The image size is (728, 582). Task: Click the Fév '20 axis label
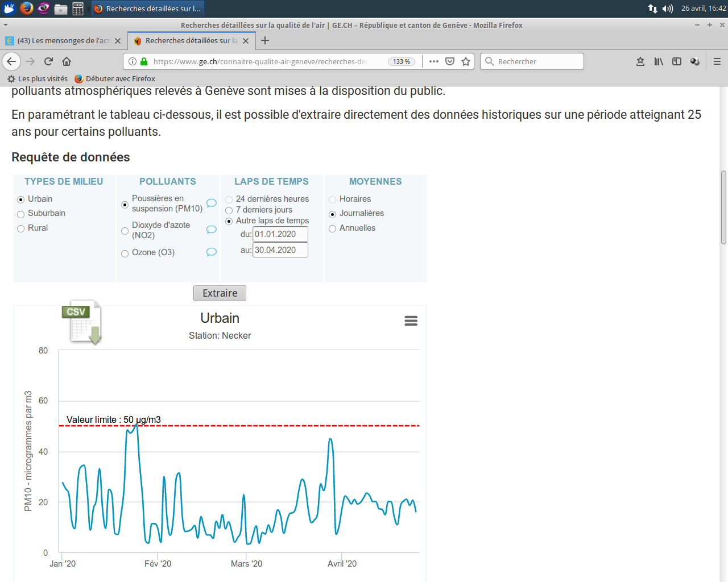coord(158,564)
